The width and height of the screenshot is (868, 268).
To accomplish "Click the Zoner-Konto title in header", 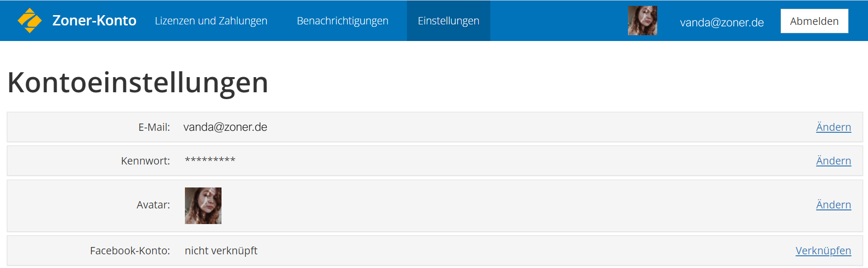I will point(94,21).
